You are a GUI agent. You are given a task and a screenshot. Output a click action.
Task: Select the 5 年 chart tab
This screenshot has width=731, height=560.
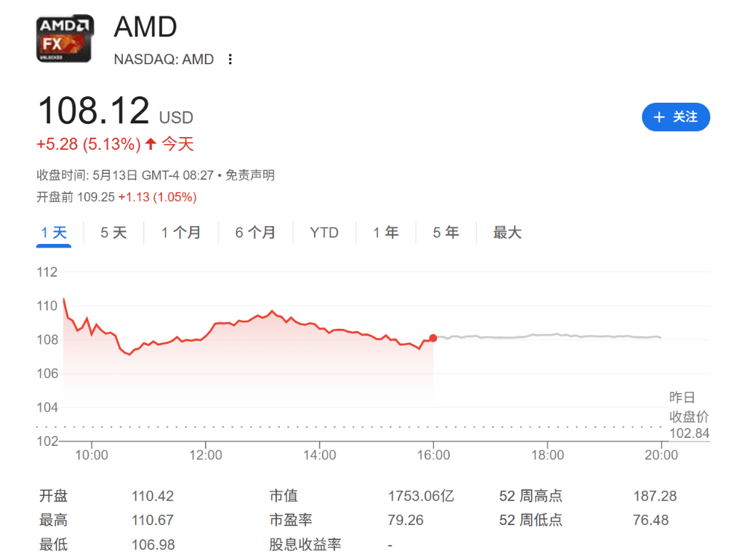pyautogui.click(x=445, y=233)
